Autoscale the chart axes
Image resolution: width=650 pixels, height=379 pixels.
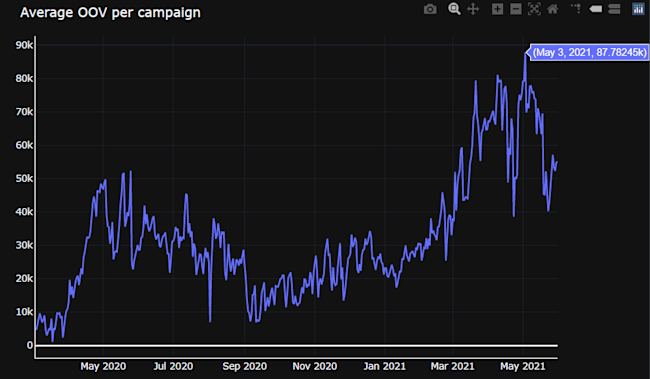tap(534, 9)
